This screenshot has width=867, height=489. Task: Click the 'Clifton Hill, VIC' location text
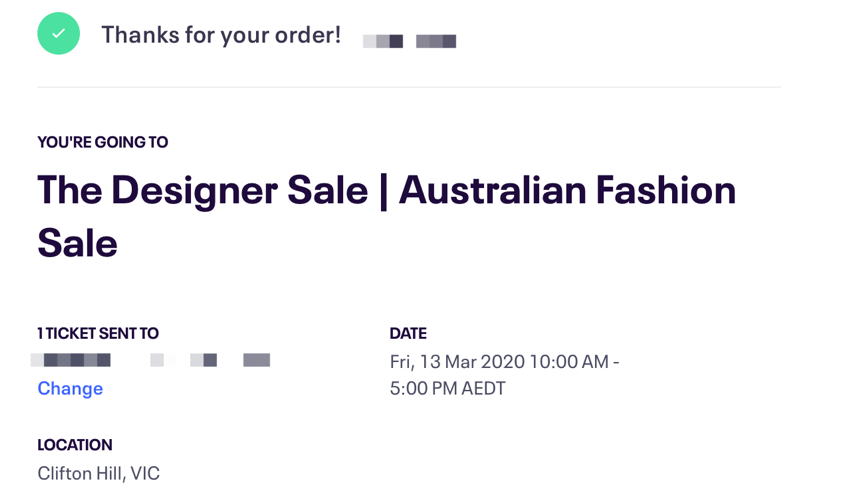[98, 474]
